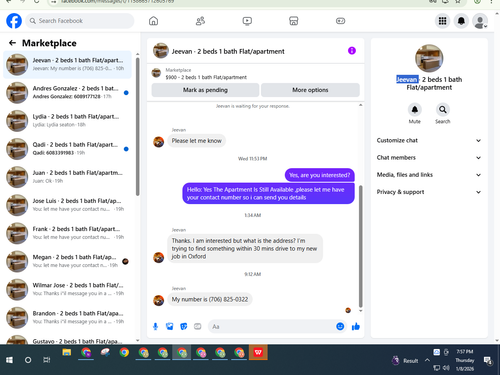The image size is (500, 375).
Task: Click the 'Apartment Is Still Available' message
Action: pos(268,193)
